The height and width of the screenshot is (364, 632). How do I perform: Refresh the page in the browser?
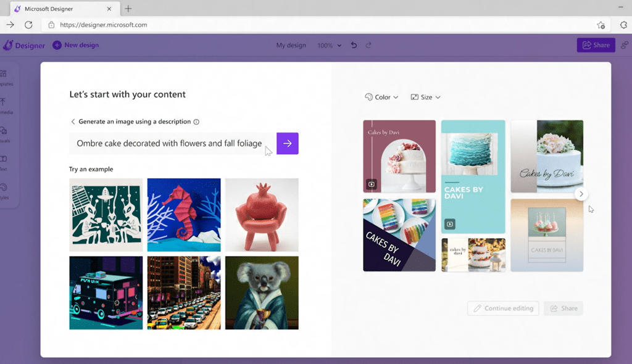tap(28, 25)
